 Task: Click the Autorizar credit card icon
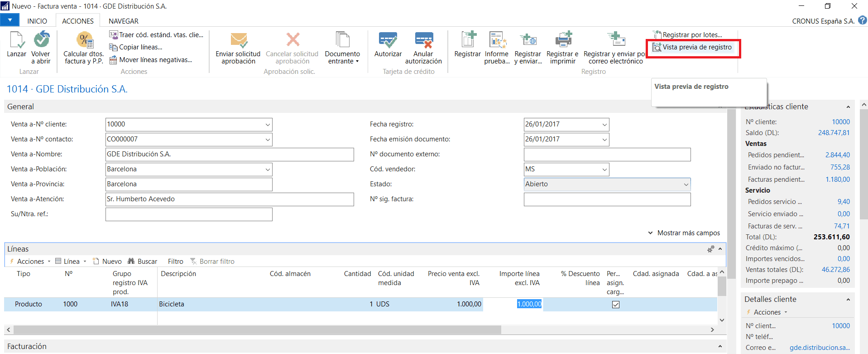point(388,40)
